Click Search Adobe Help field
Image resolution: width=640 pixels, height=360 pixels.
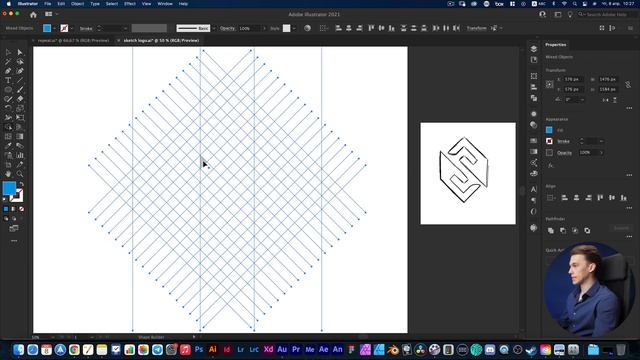(606, 14)
